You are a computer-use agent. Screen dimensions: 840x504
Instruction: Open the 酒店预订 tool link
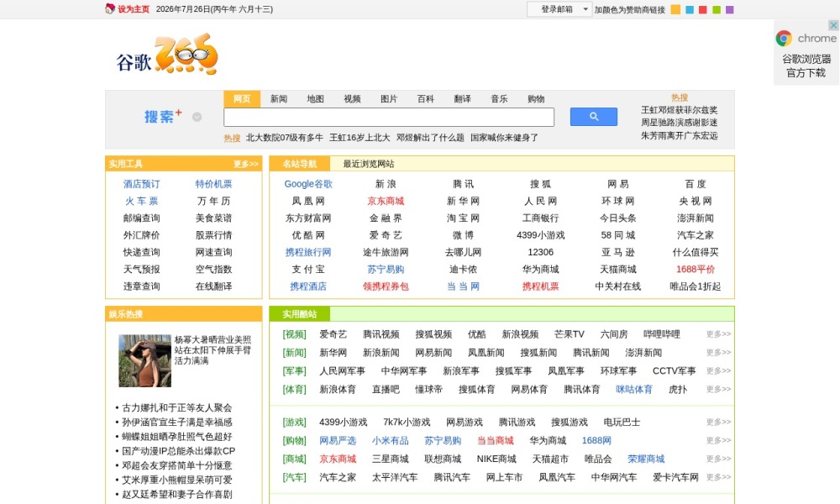(x=141, y=184)
